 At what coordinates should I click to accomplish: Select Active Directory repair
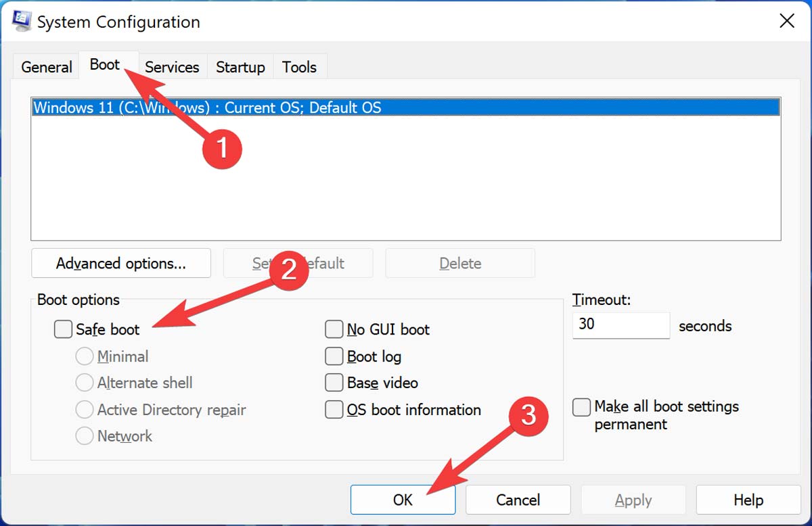(x=85, y=410)
